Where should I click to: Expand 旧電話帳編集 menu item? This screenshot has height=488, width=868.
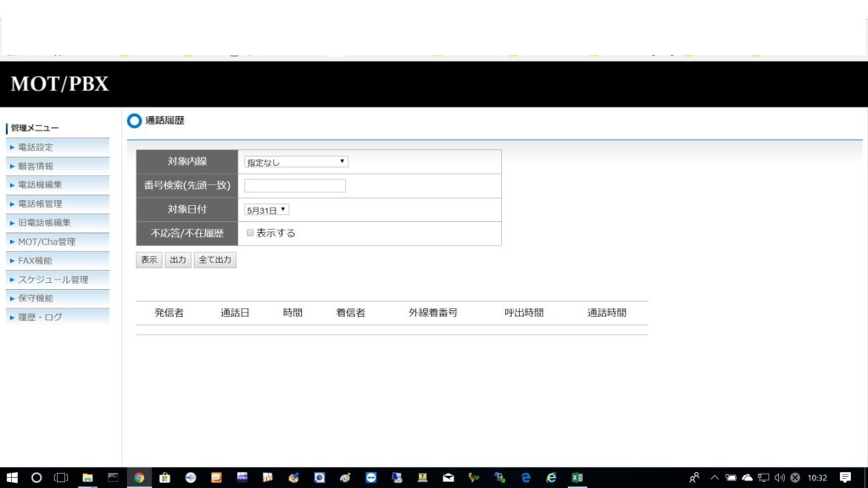tap(58, 223)
